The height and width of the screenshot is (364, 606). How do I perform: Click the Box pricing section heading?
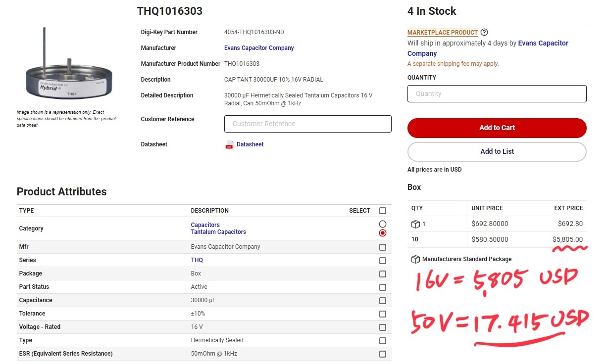tap(414, 187)
